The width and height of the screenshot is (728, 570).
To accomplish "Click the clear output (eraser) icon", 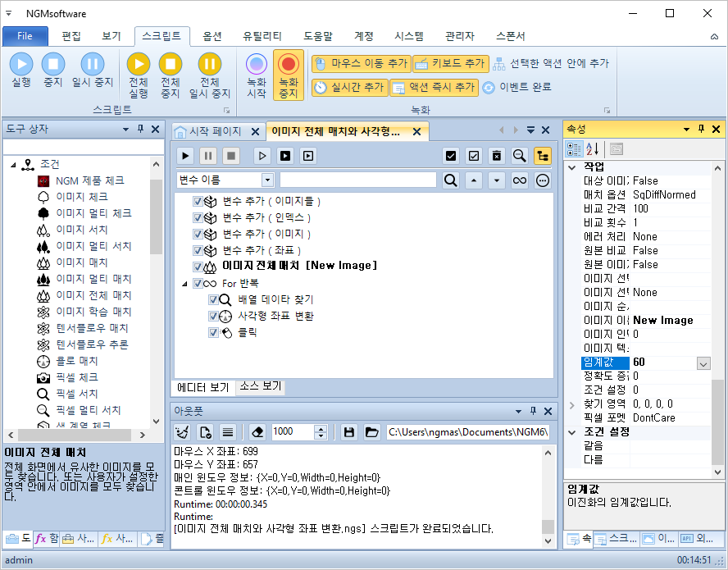I will pyautogui.click(x=257, y=432).
